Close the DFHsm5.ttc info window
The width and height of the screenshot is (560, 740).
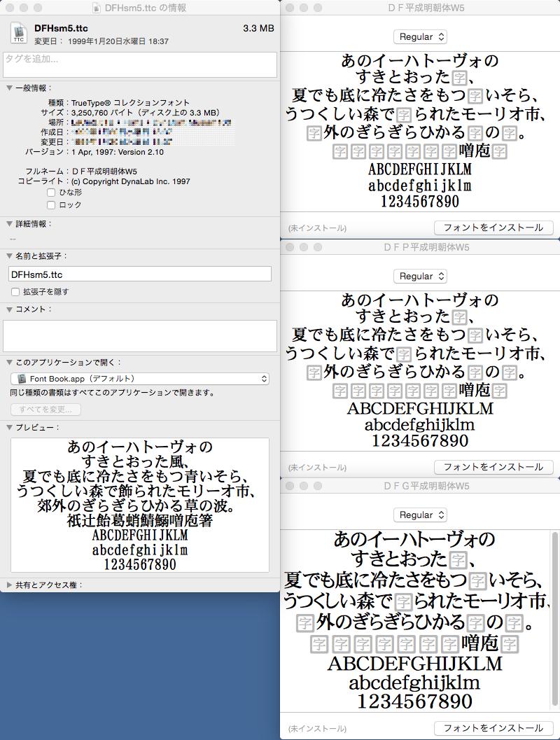pyautogui.click(x=9, y=8)
